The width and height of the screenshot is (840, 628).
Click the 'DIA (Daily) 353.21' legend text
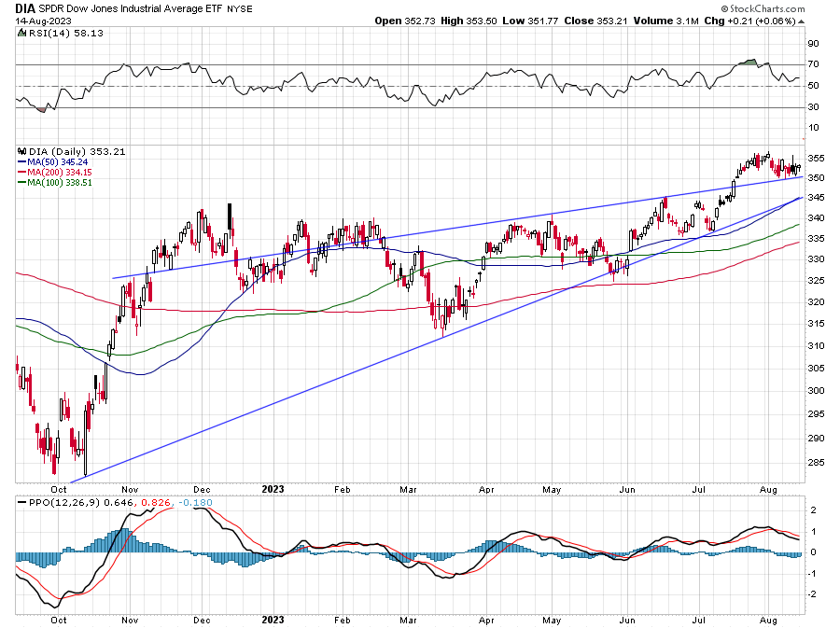coord(77,151)
